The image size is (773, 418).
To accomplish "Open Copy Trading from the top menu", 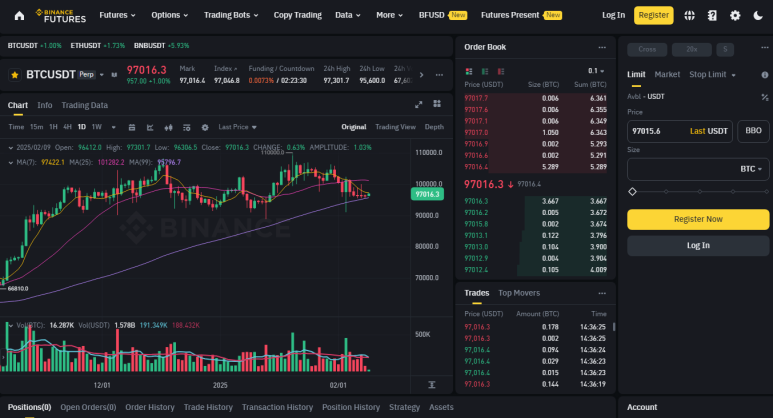I will (298, 15).
